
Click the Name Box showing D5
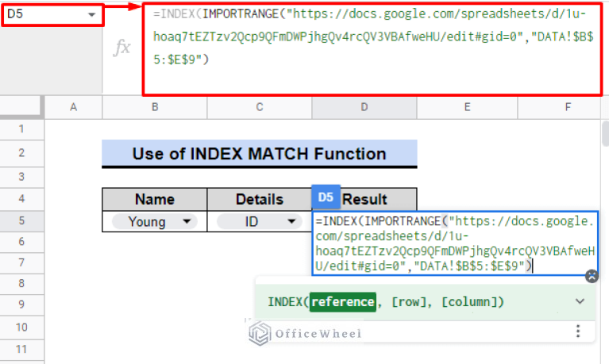pos(52,15)
